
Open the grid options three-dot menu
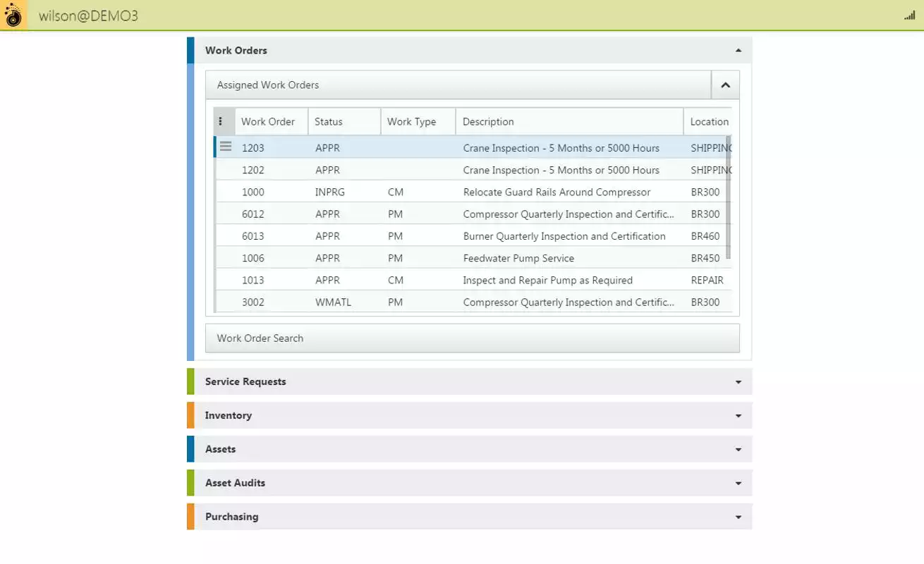click(221, 121)
